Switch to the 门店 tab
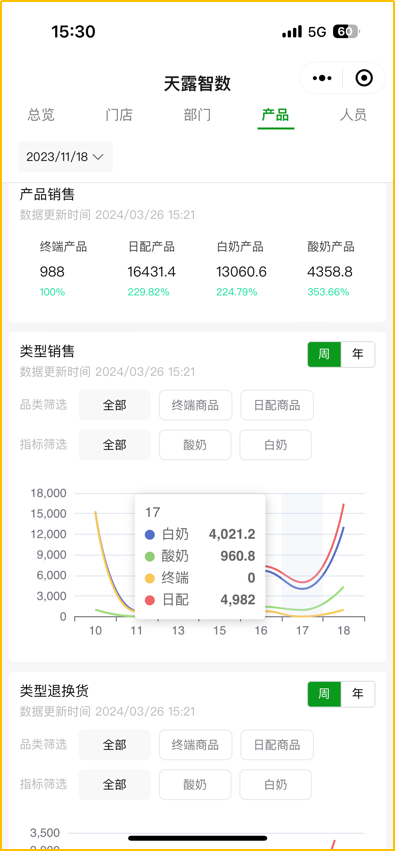 click(119, 115)
